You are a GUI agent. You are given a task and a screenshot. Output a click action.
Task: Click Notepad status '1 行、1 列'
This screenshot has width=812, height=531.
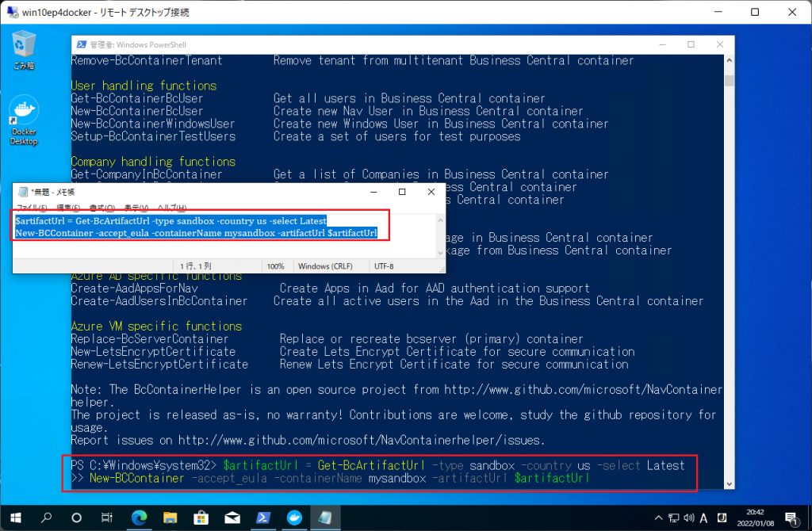pyautogui.click(x=196, y=266)
